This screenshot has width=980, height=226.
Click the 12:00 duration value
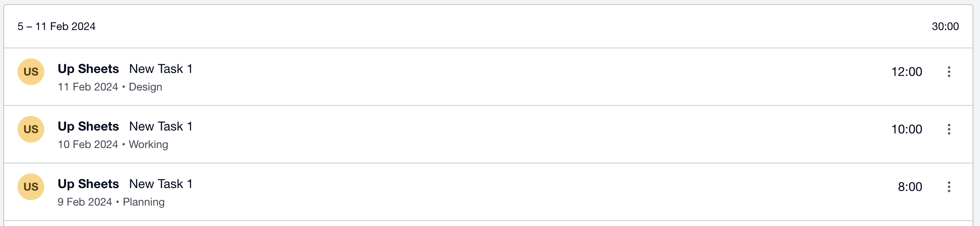(907, 72)
